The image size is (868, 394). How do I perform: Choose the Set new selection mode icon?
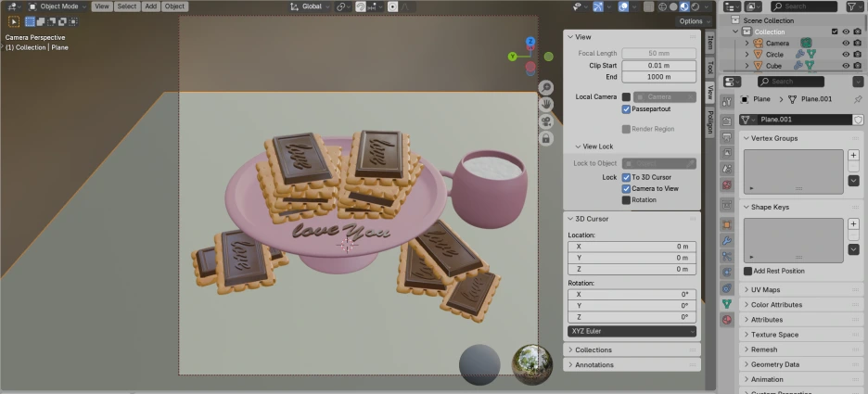click(x=30, y=21)
